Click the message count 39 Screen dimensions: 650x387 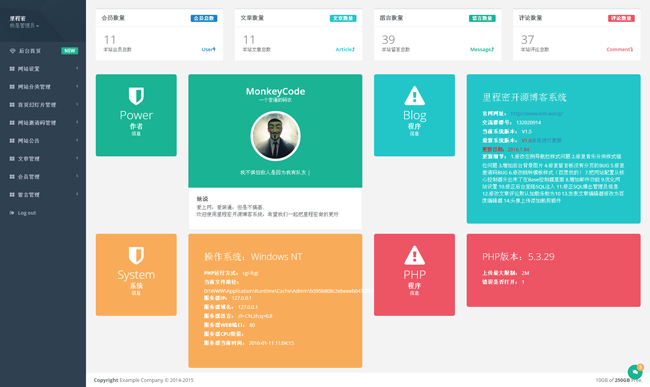click(388, 40)
